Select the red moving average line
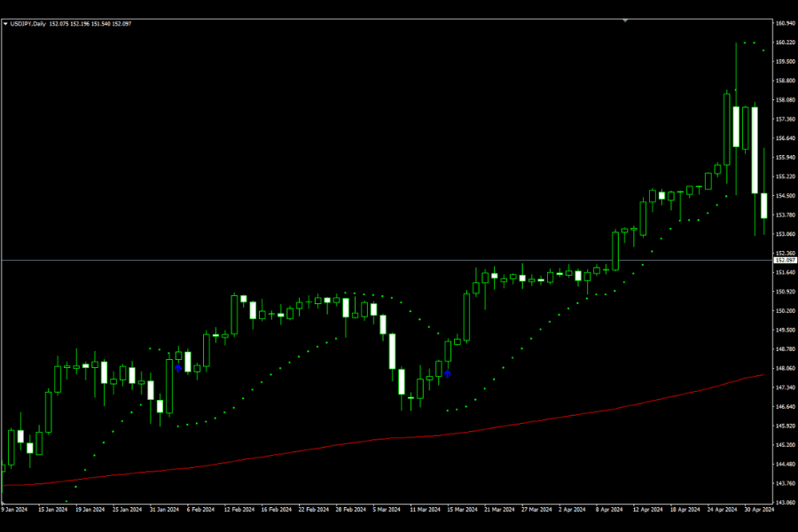The width and height of the screenshot is (798, 532). [x=443, y=434]
